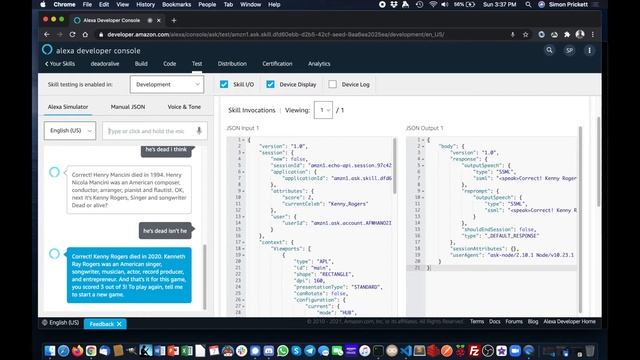
Task: Uncheck the Skill I/O checkbox
Action: click(x=224, y=84)
